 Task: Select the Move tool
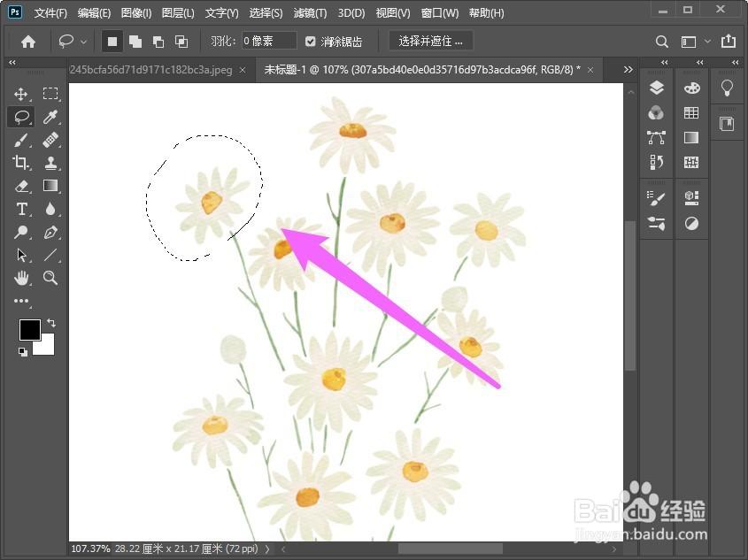pos(21,94)
